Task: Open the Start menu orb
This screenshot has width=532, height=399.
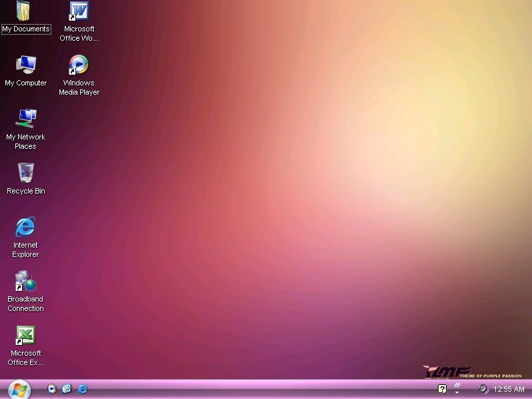Action: (x=19, y=389)
